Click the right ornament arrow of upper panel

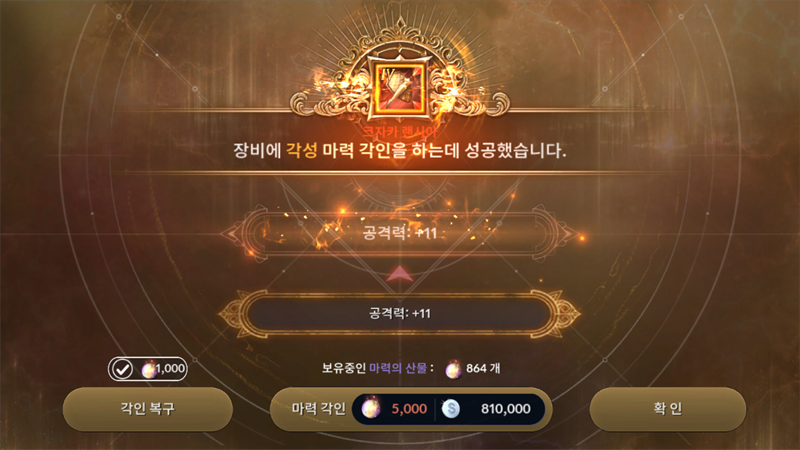click(569, 234)
